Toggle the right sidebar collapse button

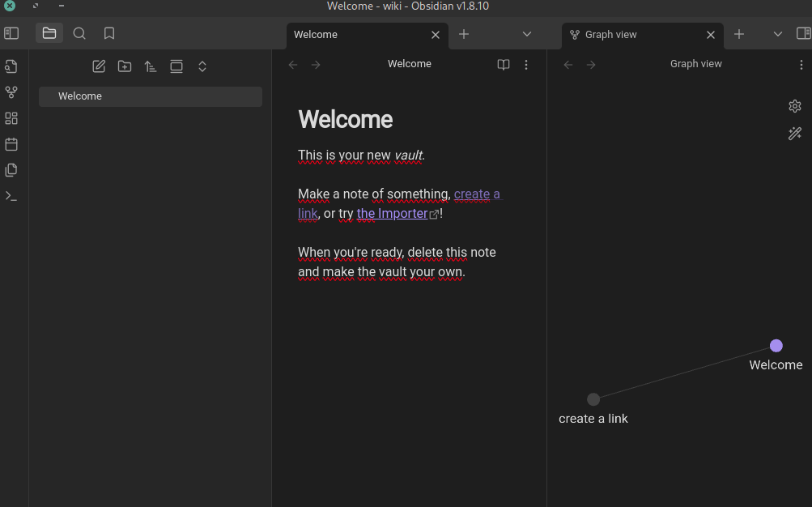(803, 33)
